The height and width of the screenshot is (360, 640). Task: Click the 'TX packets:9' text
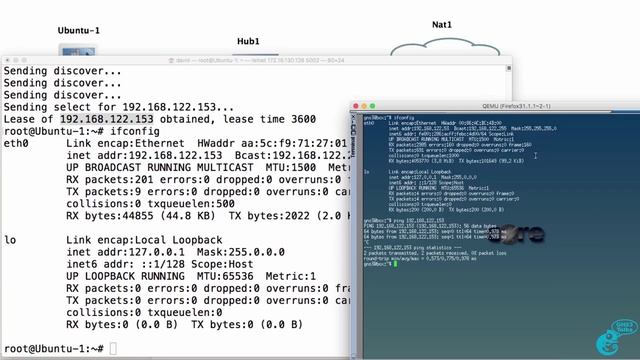click(104, 192)
